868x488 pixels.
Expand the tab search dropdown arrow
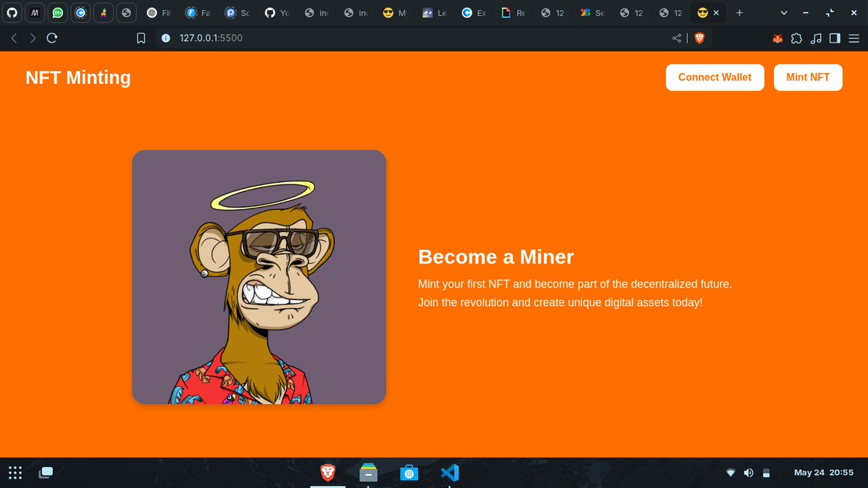(784, 12)
